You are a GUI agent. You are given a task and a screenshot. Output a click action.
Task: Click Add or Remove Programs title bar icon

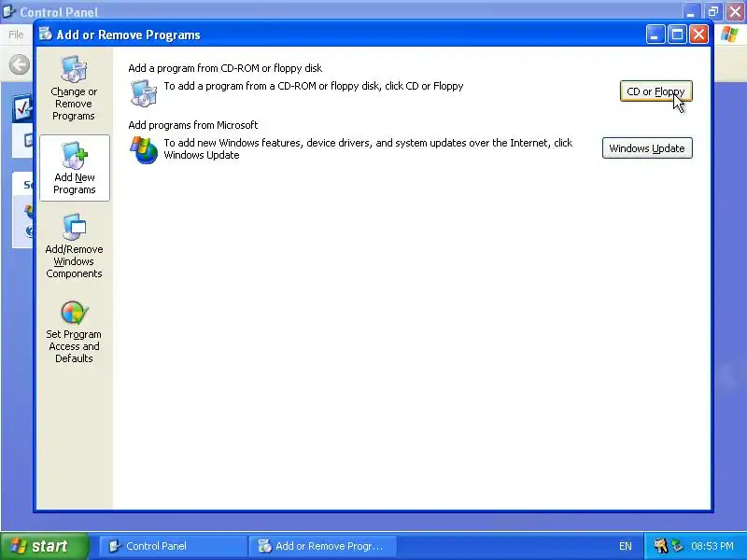click(46, 35)
